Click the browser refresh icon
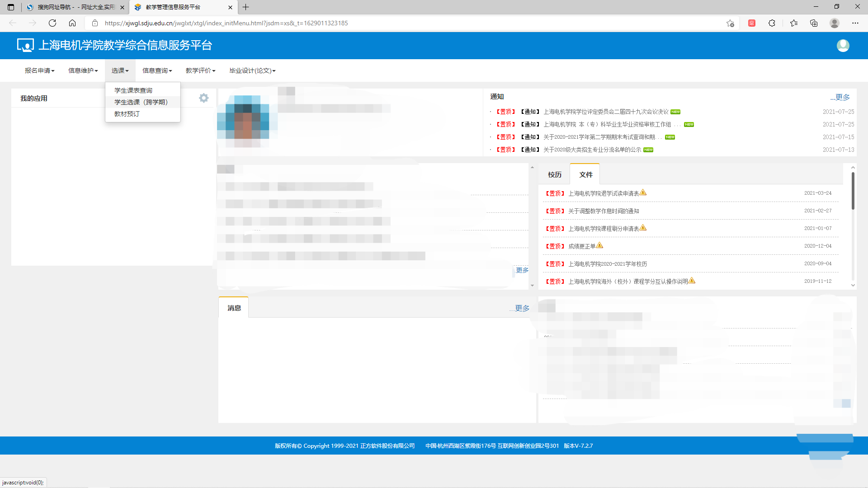The height and width of the screenshot is (488, 868). [52, 23]
